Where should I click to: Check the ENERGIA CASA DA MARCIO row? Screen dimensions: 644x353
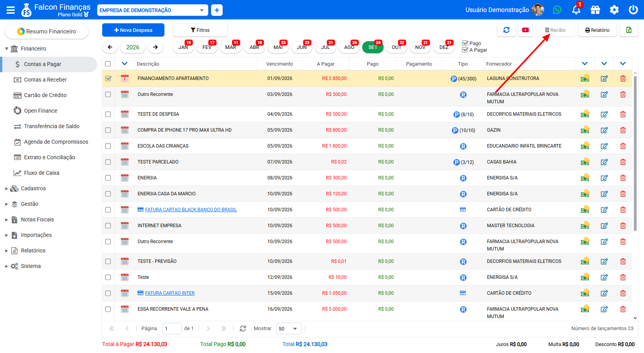coord(108,194)
